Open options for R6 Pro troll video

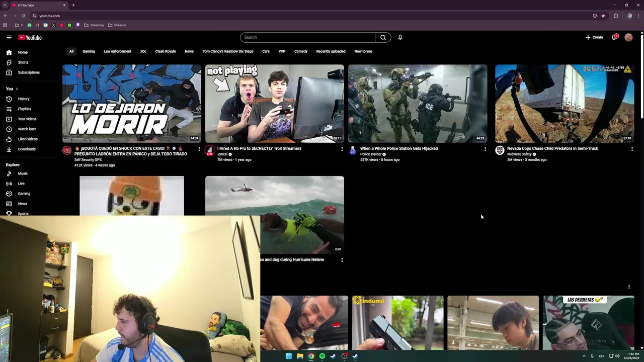click(342, 149)
